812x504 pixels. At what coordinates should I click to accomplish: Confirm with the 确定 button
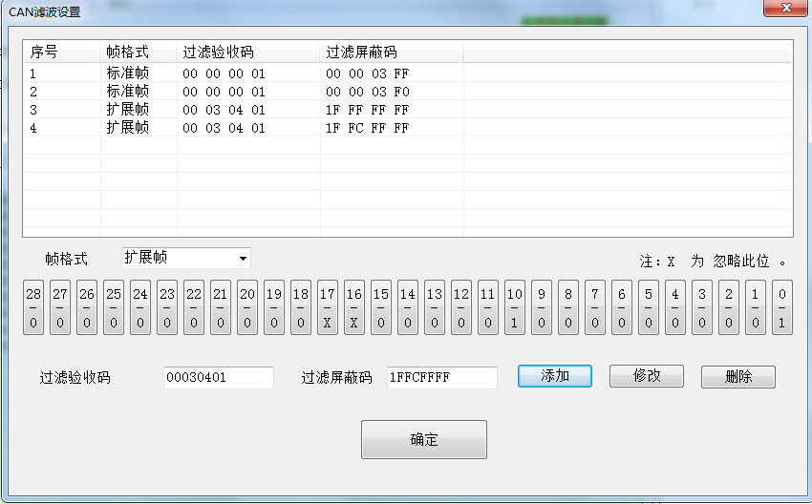point(424,440)
